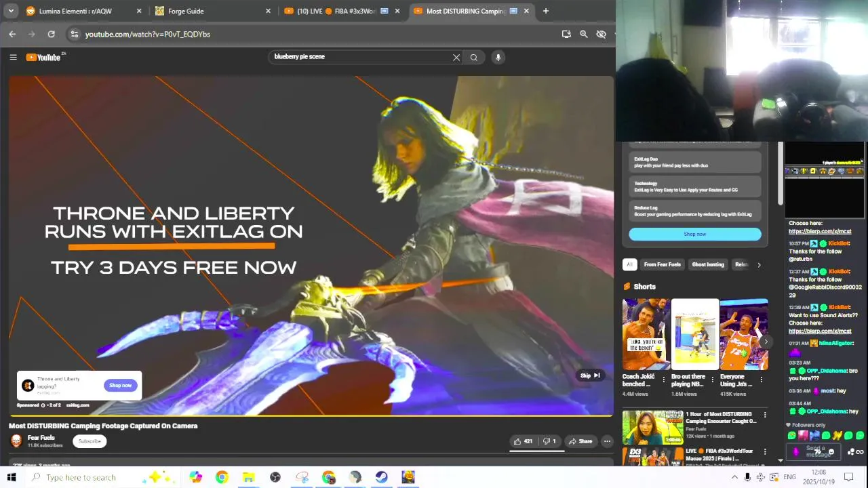Open Fear Fuels channel avatar

click(x=16, y=441)
